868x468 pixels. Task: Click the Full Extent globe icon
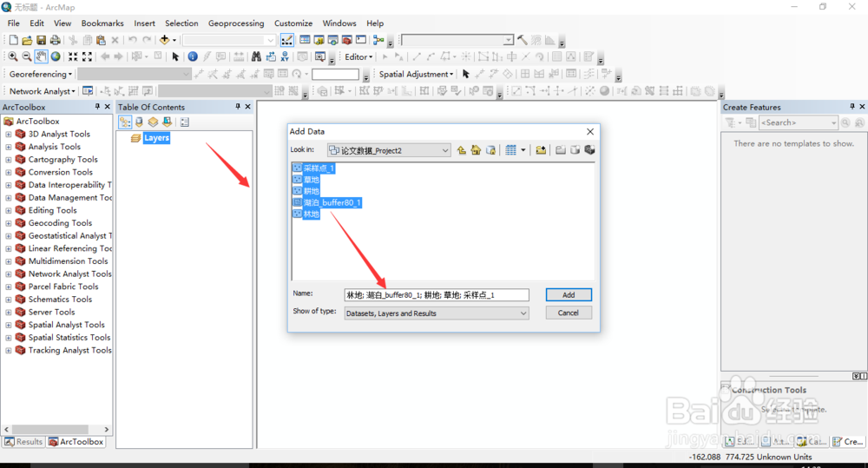point(56,56)
